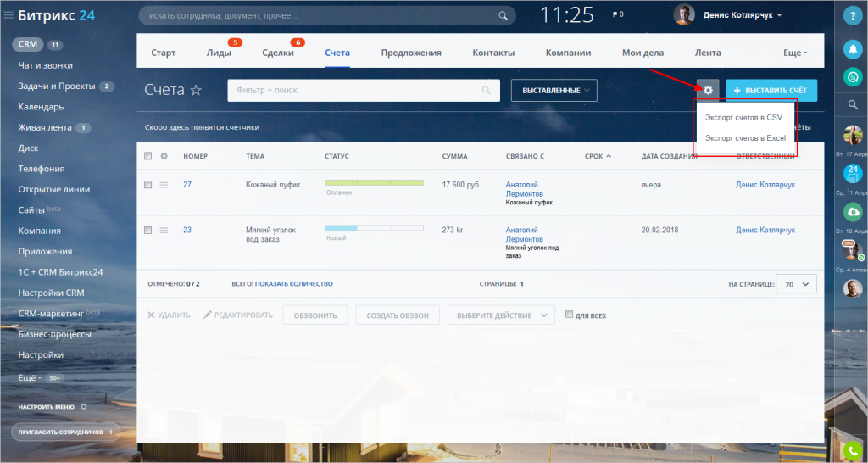
Task: Expand Денис Котлярчук user menu arrow
Action: click(x=780, y=15)
